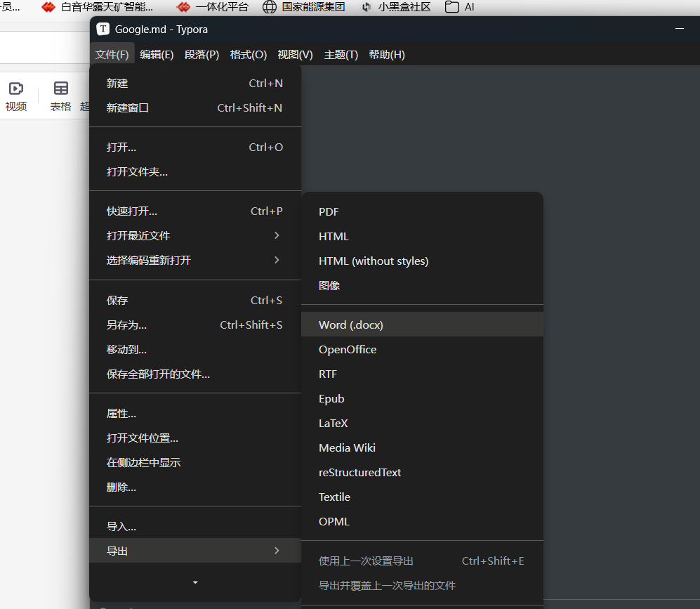The width and height of the screenshot is (700, 609).
Task: Click the 视频 icon in background window
Action: click(x=16, y=89)
